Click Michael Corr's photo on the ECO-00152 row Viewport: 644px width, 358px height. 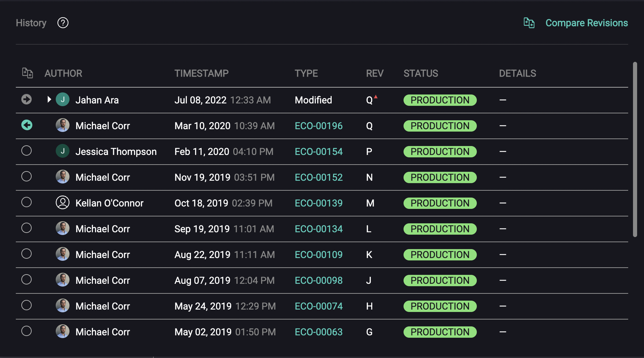point(63,177)
